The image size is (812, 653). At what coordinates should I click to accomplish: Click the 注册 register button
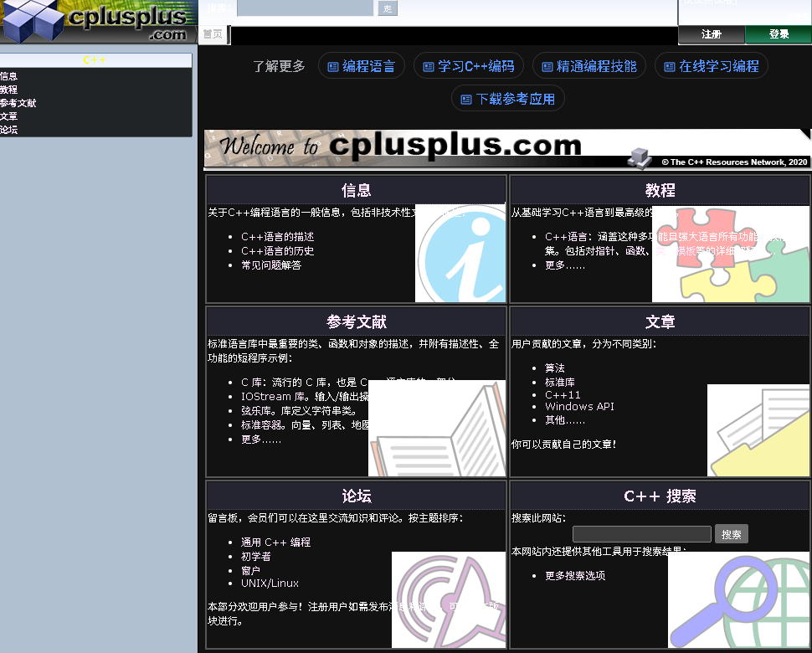click(712, 34)
